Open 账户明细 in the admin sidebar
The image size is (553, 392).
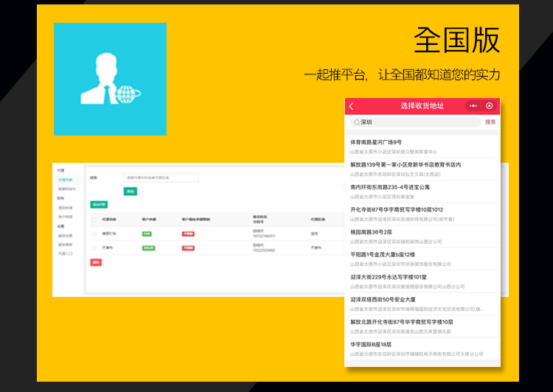coord(65,217)
